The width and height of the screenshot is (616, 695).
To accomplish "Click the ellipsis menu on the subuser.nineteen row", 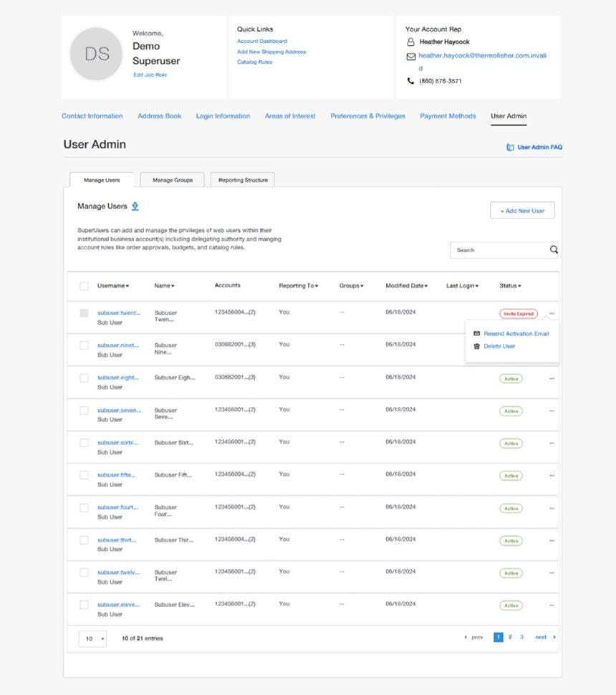I will point(552,345).
